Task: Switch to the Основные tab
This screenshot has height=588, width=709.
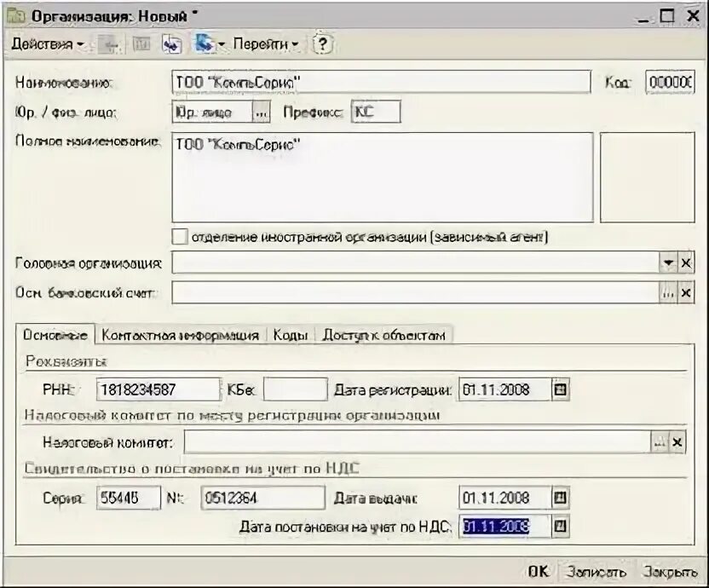Action: click(x=55, y=335)
